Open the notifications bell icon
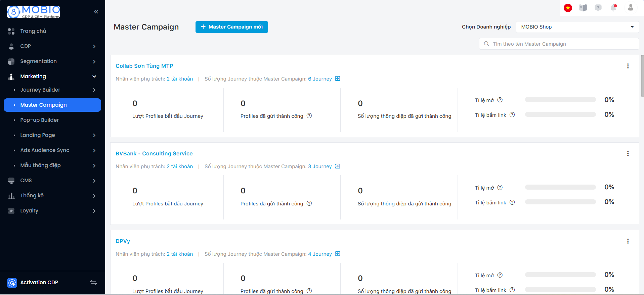The height and width of the screenshot is (295, 644). 613,8
